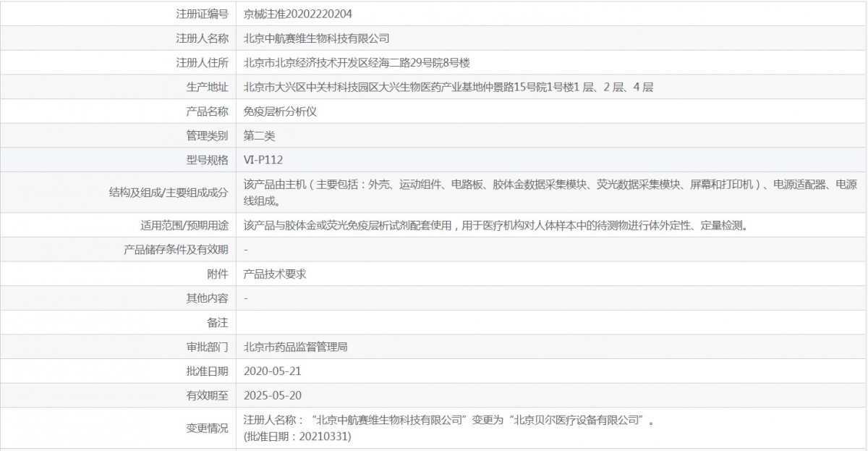This screenshot has height=451, width=868.
Task: Click the 变更情况 label
Action: click(x=207, y=428)
